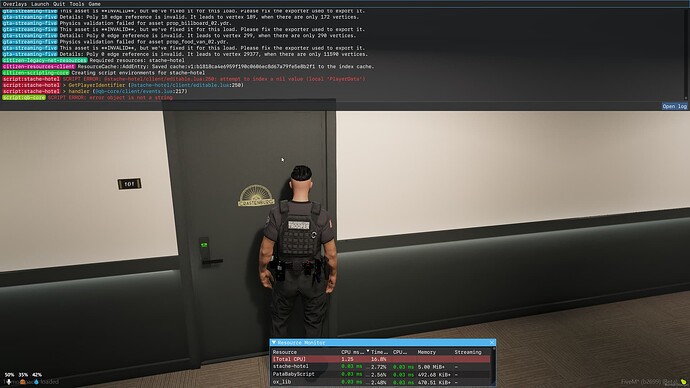Click the citizen-resources-client console tag
Viewport: 690px width, 388px height.
[39, 66]
